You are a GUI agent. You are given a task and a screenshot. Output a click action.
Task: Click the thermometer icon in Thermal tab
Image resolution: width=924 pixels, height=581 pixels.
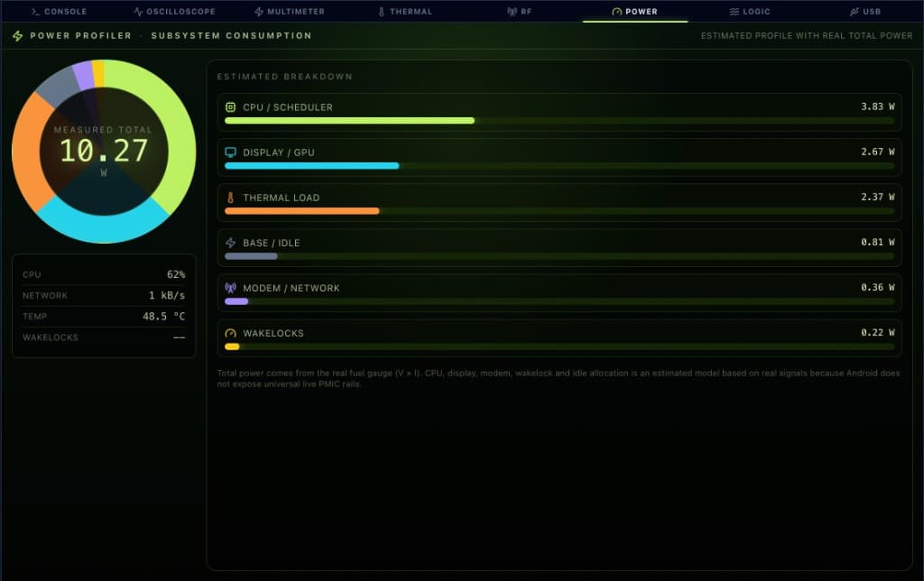[382, 11]
